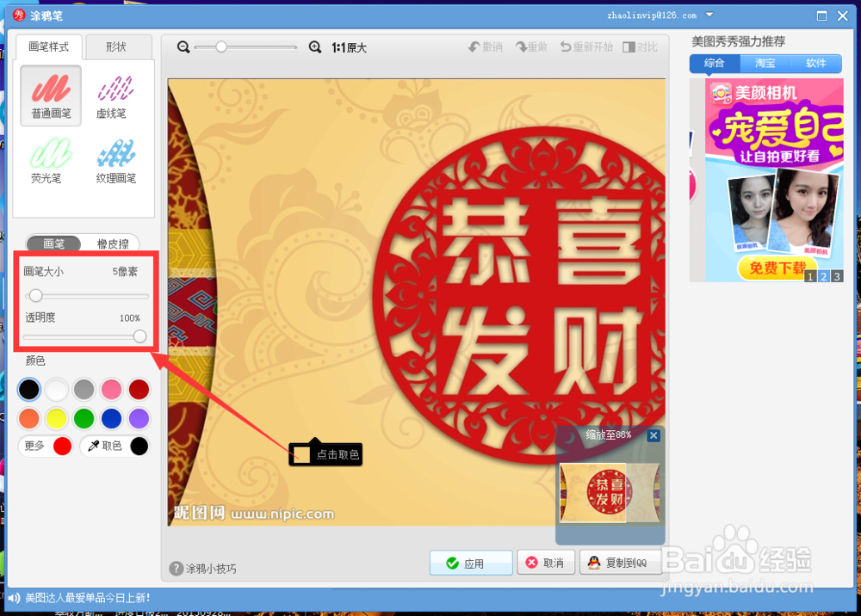Toggle 对比 image comparison view
Viewport: 861px width, 616px height.
click(x=641, y=46)
